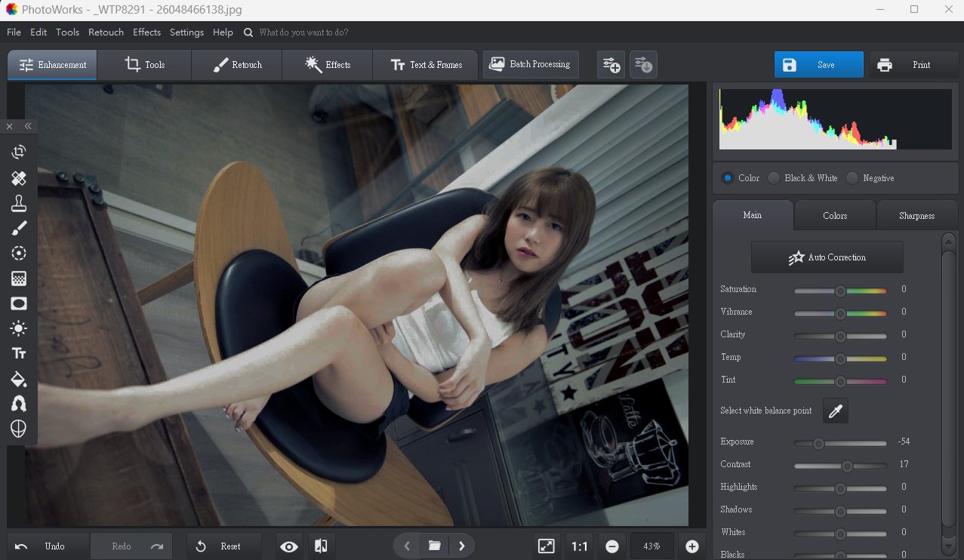The height and width of the screenshot is (560, 964).
Task: Set zoom to 1:1 actual size
Action: 580,546
